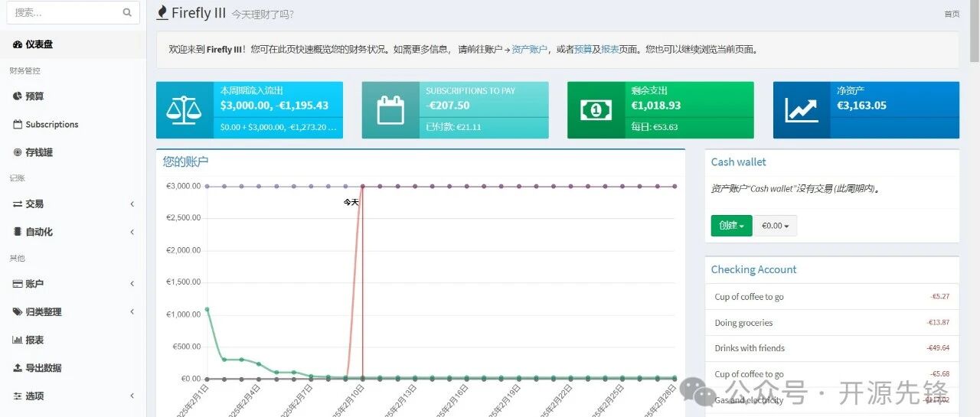
Task: Click the page vertical scrollbar
Action: click(x=974, y=31)
